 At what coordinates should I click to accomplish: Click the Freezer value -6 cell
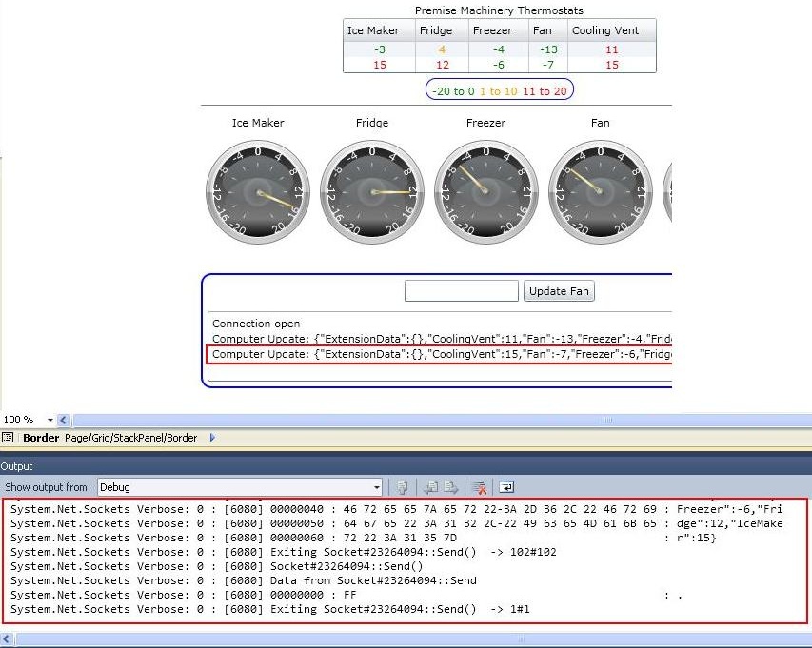click(x=498, y=65)
